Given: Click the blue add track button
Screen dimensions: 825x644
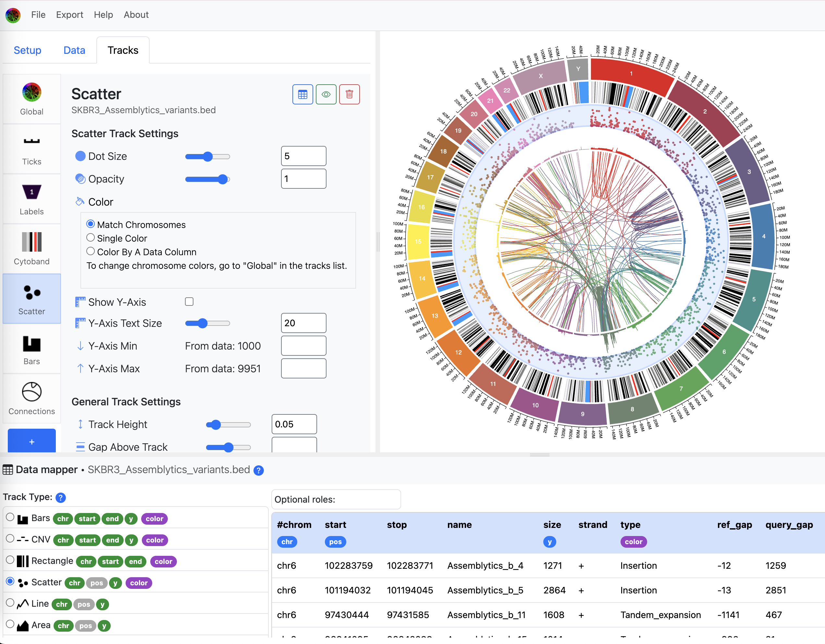Looking at the screenshot, I should click(32, 441).
